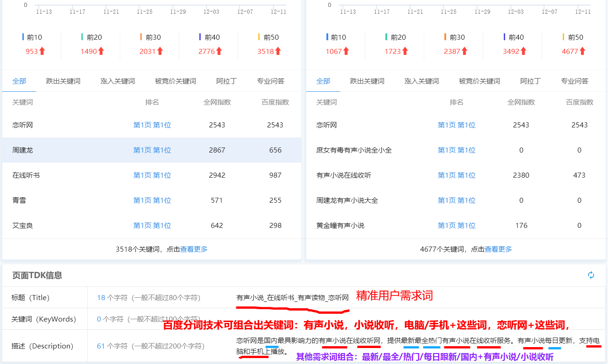Click the 页面TDK信息 section heading
This screenshot has width=608, height=364.
[x=37, y=275]
